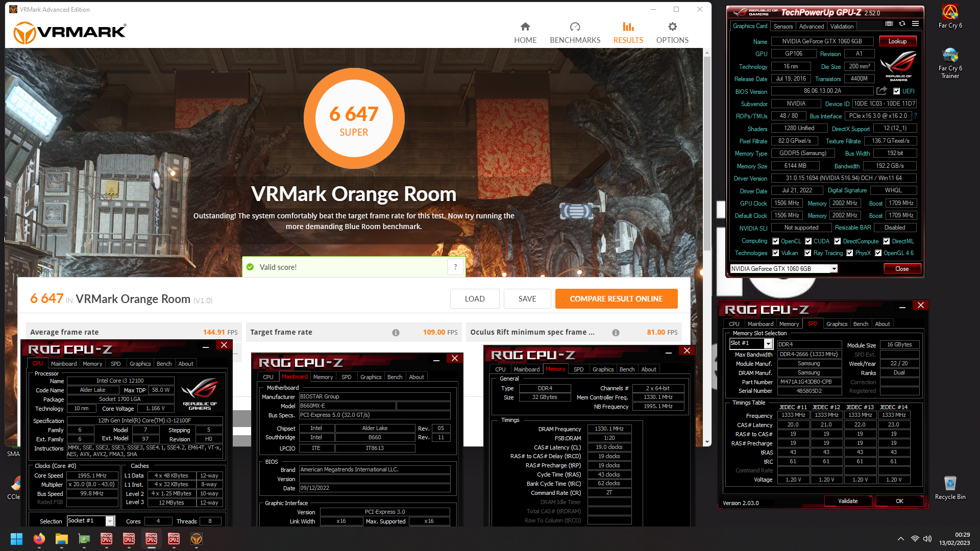Click the question mark on Valid score bar
The image size is (980, 551).
pos(455,267)
